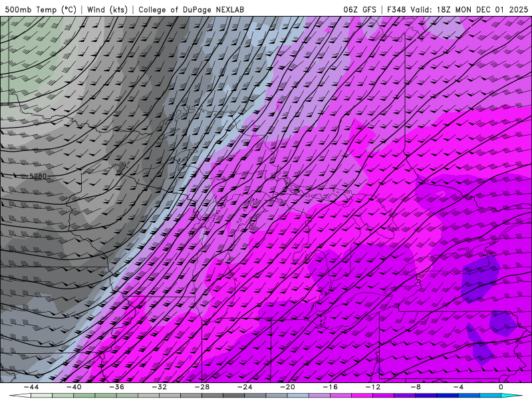Click the "College of DuPage NEXLAB" credit text
Screen dimensions: 532x399
191,9
